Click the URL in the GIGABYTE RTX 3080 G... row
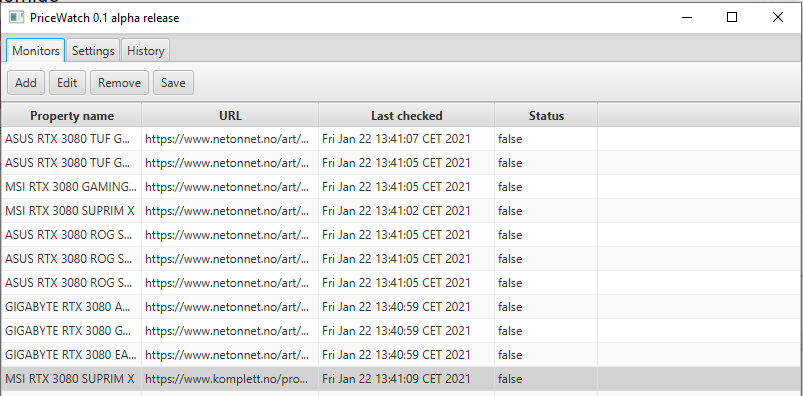This screenshot has height=396, width=803. 230,331
